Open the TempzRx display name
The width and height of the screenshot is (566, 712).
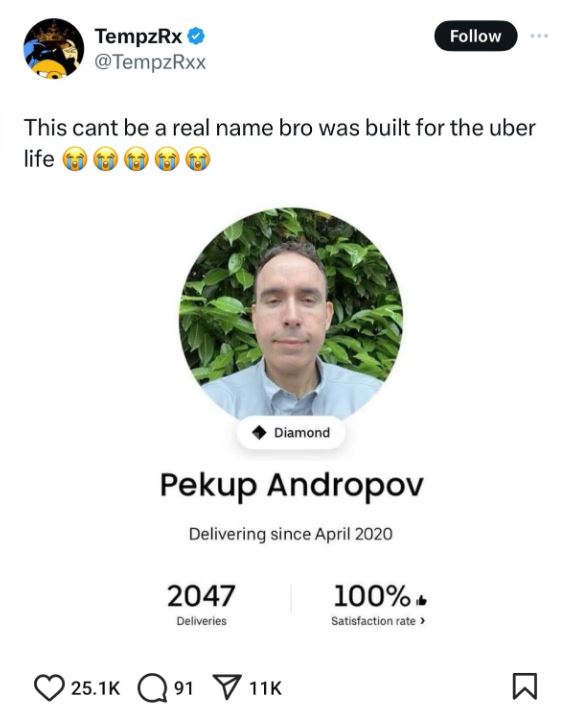click(138, 36)
